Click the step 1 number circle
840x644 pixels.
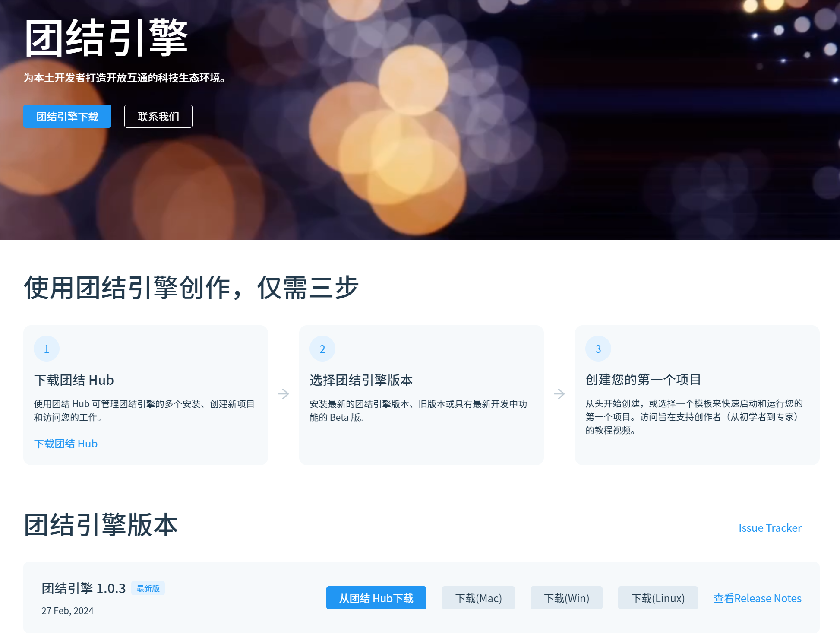pyautogui.click(x=47, y=349)
